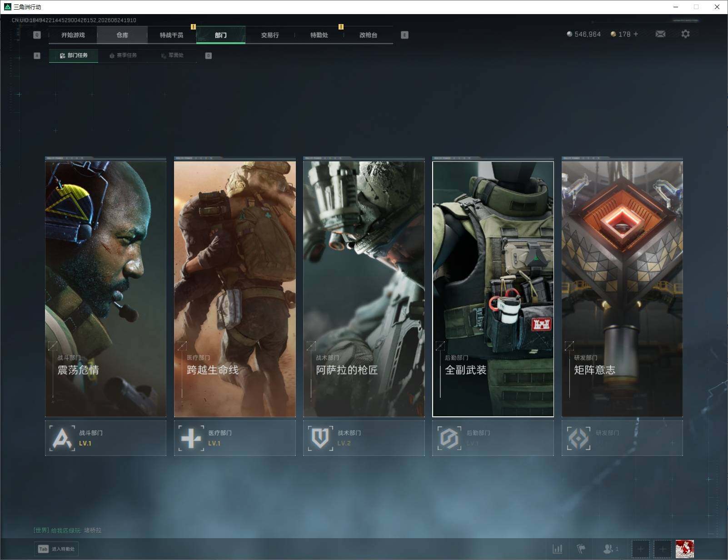Open the settings gear icon
Image resolution: width=728 pixels, height=560 pixels.
pos(685,34)
